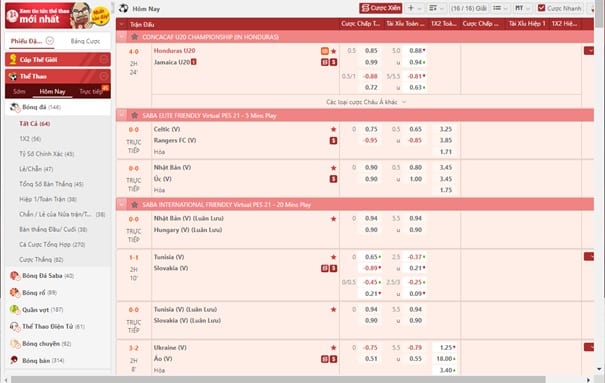The width and height of the screenshot is (605, 383).
Task: Star the SABA Elite Friendly league header
Action: point(134,115)
